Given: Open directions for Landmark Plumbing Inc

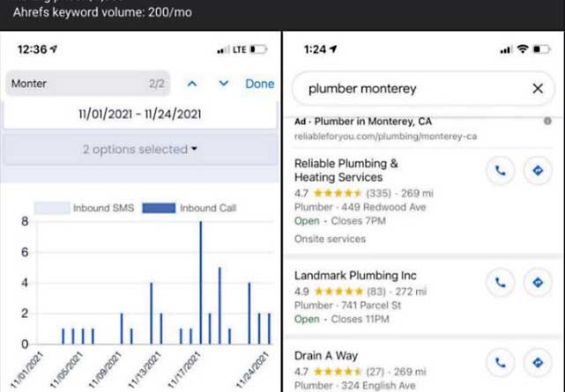Looking at the screenshot, I should coord(538,283).
